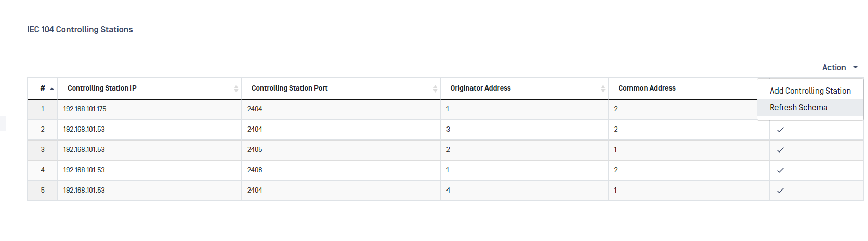Viewport: 868px width, 241px height.
Task: Click row number 2 cell
Action: pyautogui.click(x=43, y=130)
